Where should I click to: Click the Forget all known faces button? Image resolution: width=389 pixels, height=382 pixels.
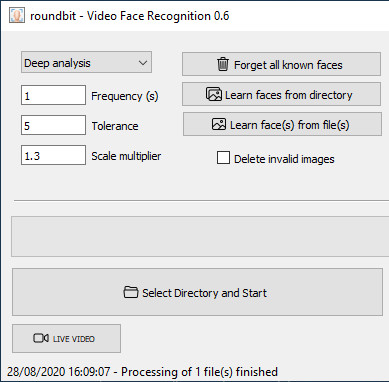281,64
